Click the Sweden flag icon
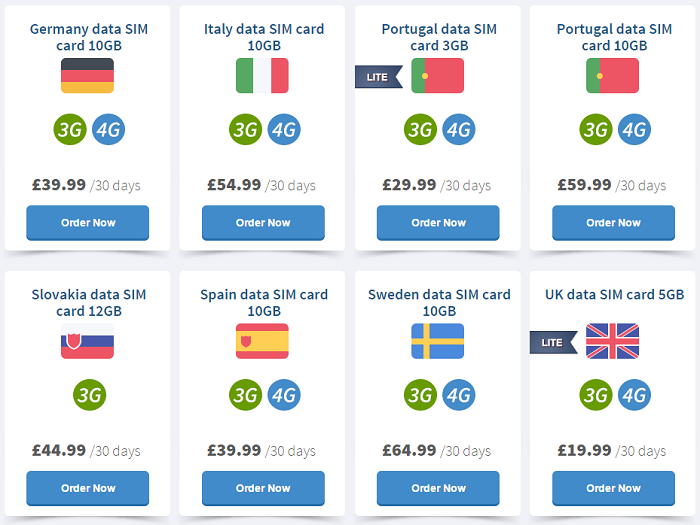This screenshot has width=700, height=525. click(x=438, y=341)
